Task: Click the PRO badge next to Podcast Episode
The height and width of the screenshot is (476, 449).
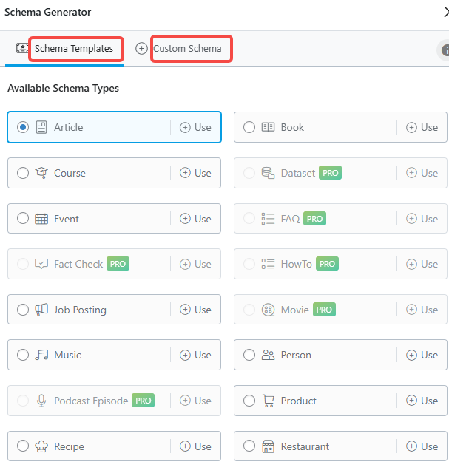Action: pos(143,401)
